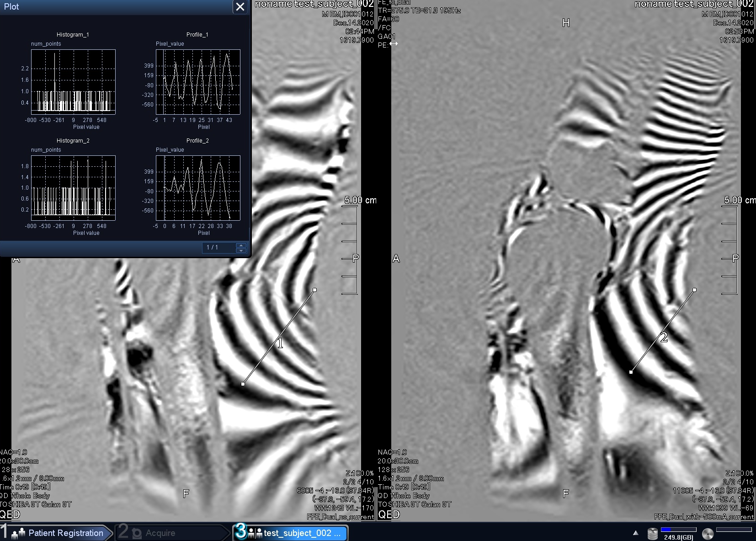This screenshot has height=541, width=756.
Task: Click the CD/DVD disc icon
Action: (x=708, y=533)
